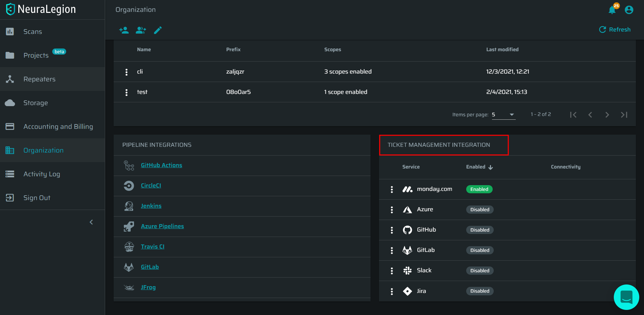The width and height of the screenshot is (644, 315).
Task: Click the add group icon
Action: tap(141, 30)
